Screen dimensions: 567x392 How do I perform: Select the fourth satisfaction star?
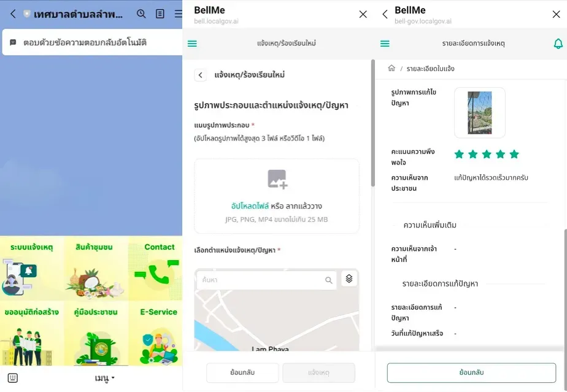pos(501,155)
